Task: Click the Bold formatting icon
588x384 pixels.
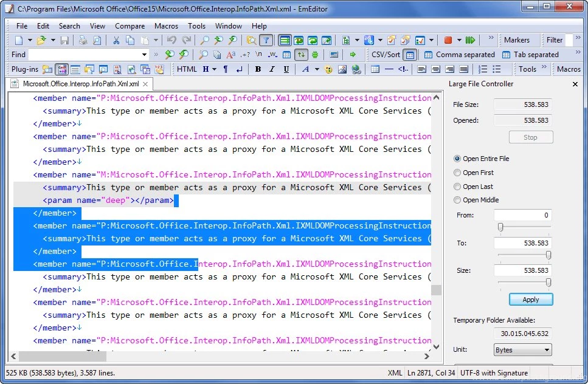Action: (258, 69)
